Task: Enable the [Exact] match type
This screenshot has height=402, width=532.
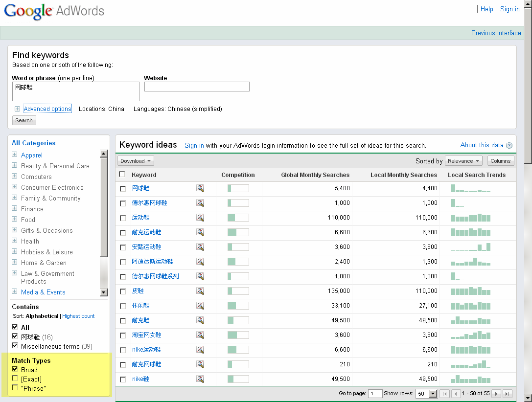Action: click(15, 378)
